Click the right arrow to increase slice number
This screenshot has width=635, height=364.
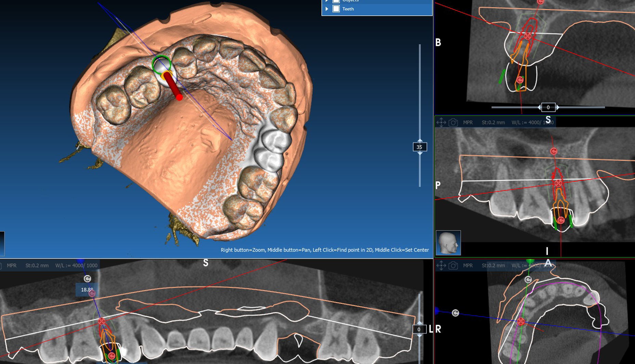point(557,107)
